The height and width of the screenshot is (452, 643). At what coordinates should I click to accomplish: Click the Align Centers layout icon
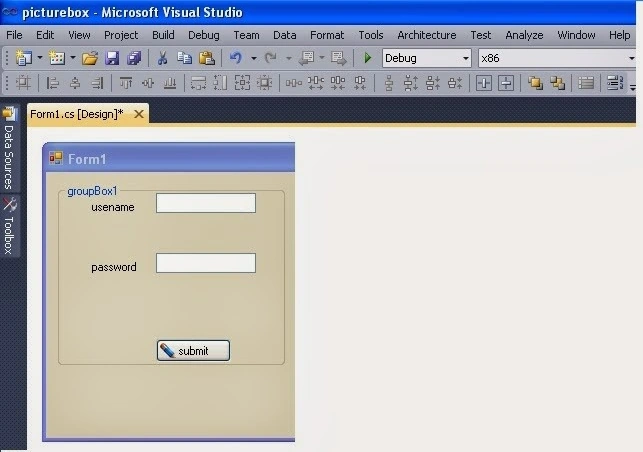(75, 83)
